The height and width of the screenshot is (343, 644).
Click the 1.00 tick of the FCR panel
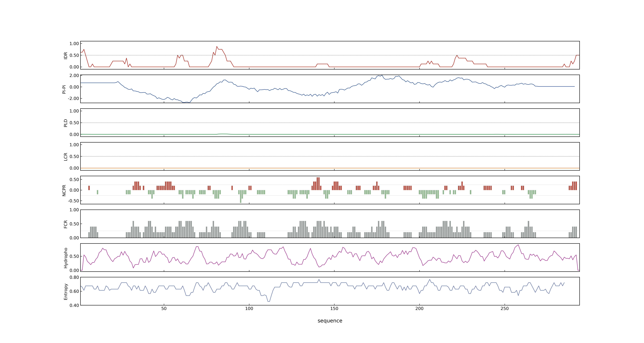click(x=74, y=210)
